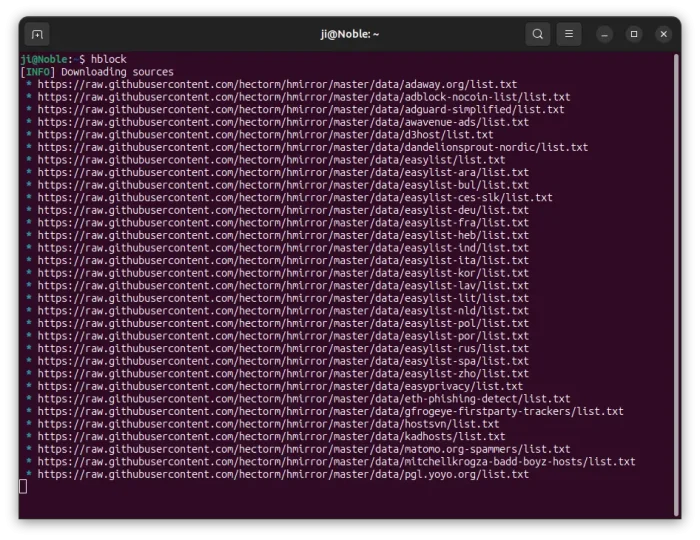Click the kadhosts list URL
The height and width of the screenshot is (540, 700).
pyautogui.click(x=271, y=436)
